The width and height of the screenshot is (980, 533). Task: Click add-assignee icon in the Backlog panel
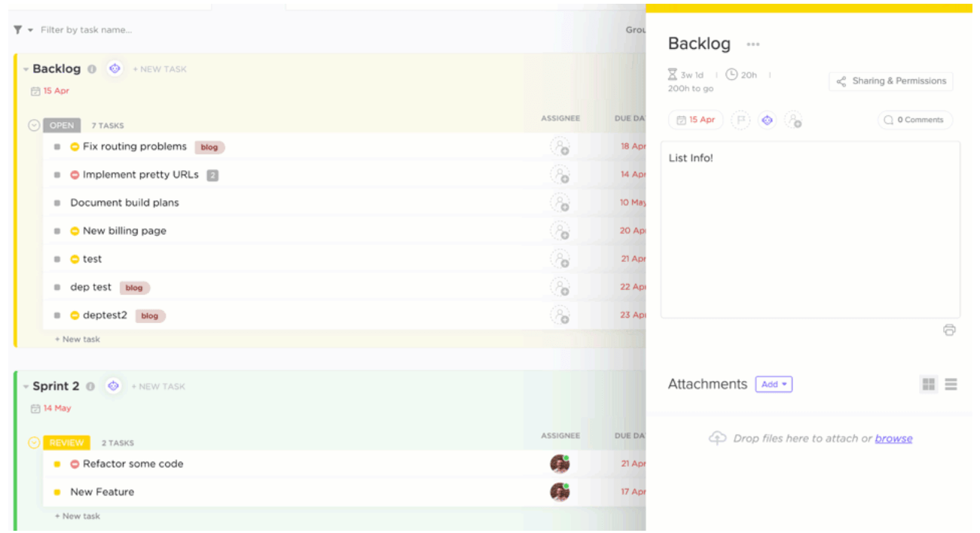click(793, 120)
